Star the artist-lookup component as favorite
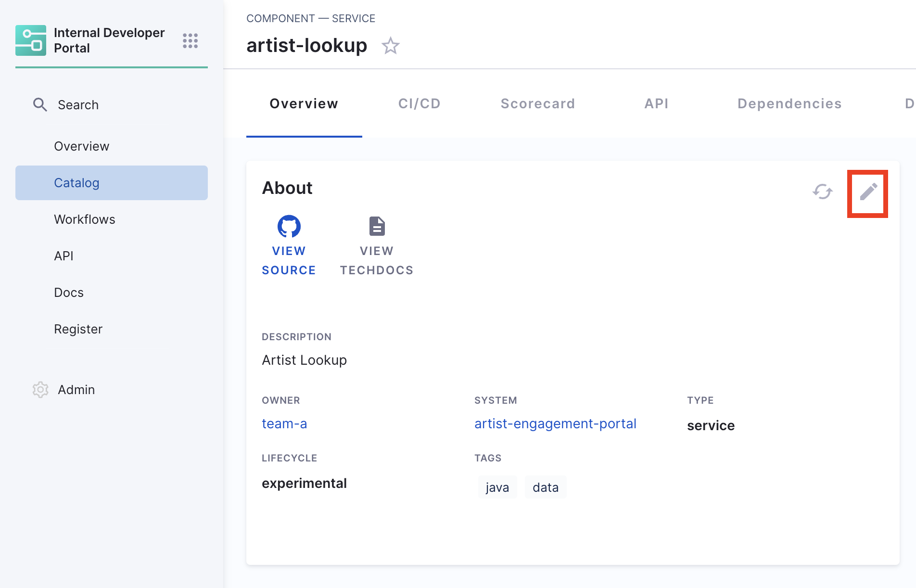 click(390, 46)
